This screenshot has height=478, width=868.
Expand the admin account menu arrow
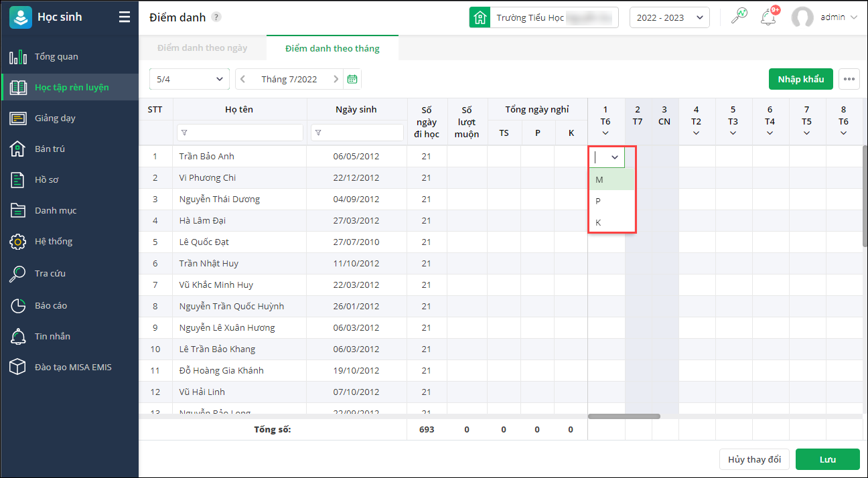click(853, 17)
